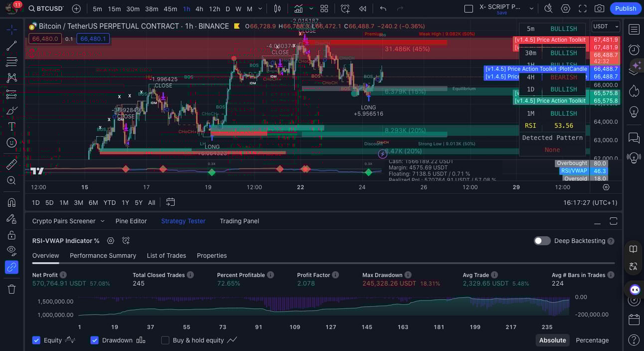Open the emoji and icons tool
Viewport: 644px width, 351px height.
11,143
